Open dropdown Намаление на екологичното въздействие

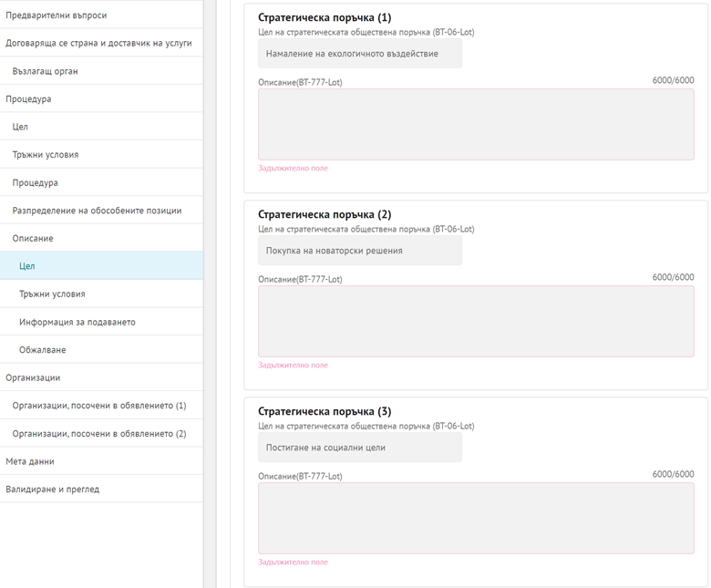coord(360,54)
